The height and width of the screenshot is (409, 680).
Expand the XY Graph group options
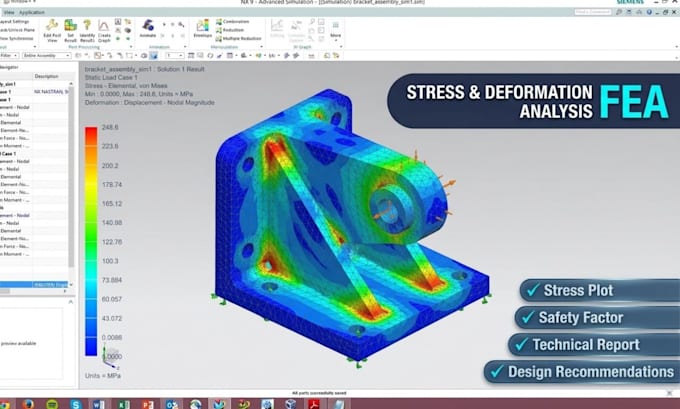(x=341, y=47)
